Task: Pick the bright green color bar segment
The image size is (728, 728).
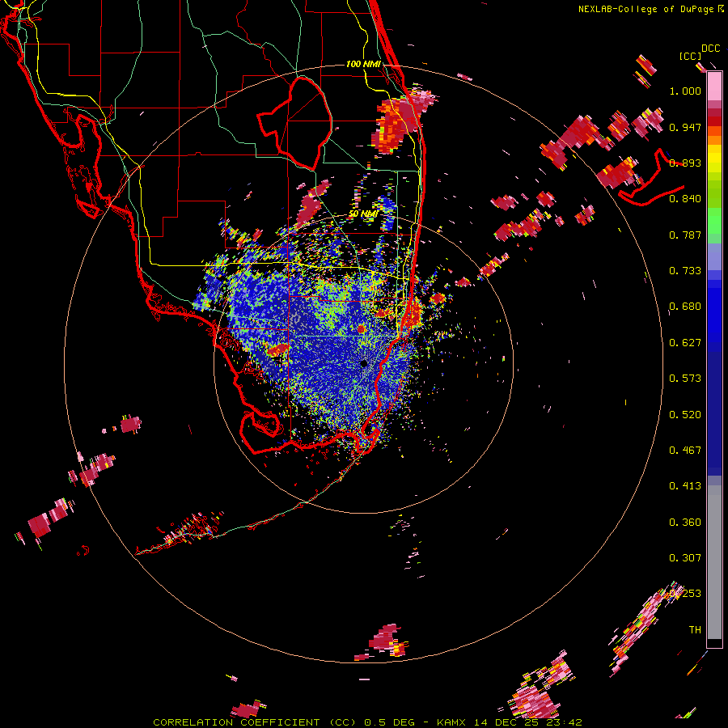Action: tap(714, 221)
